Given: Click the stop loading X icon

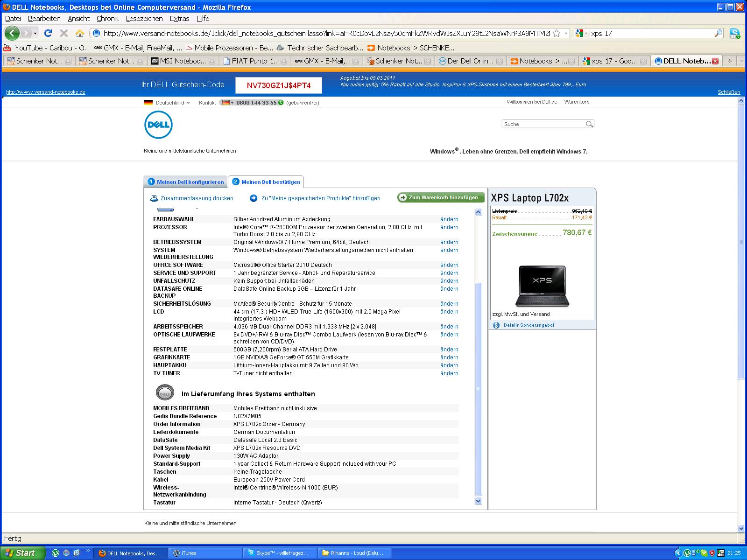Looking at the screenshot, I should (64, 33).
